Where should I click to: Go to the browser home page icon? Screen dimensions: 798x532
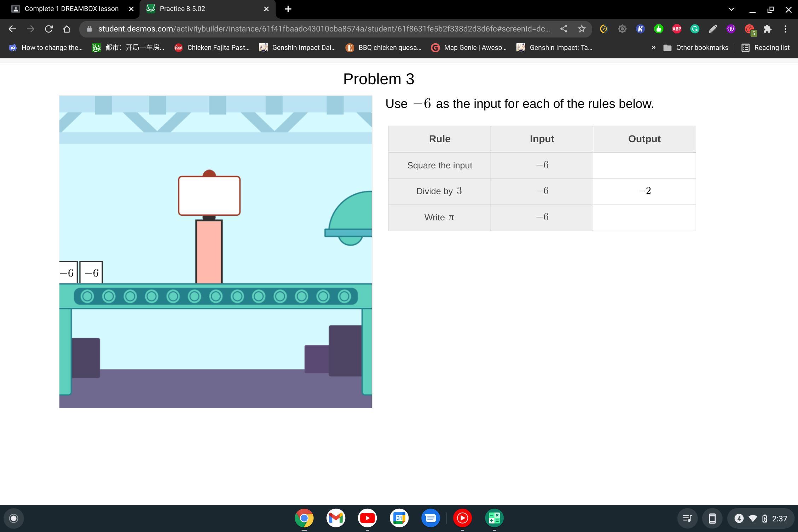click(x=66, y=29)
